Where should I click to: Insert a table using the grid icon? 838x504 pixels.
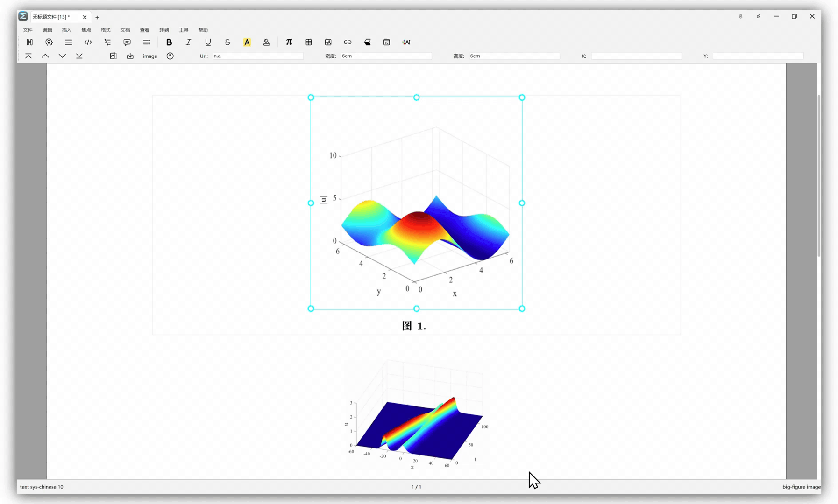point(309,42)
